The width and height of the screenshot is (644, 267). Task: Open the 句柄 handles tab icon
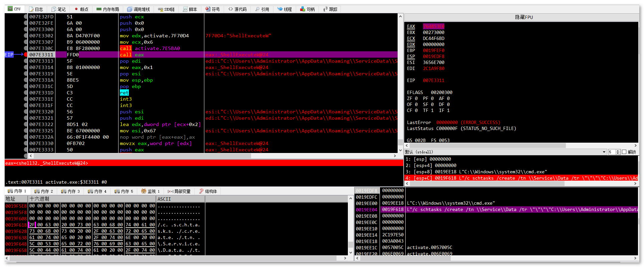coord(302,9)
